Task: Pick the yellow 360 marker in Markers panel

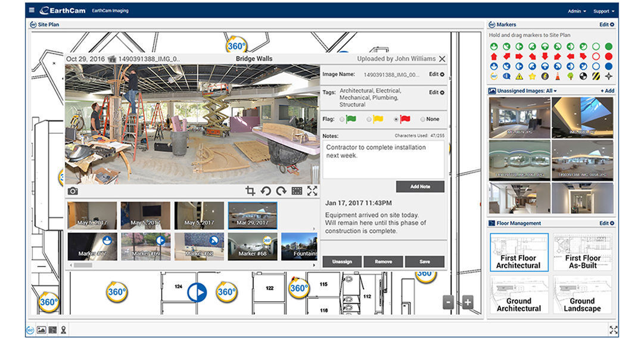Action: click(x=494, y=76)
